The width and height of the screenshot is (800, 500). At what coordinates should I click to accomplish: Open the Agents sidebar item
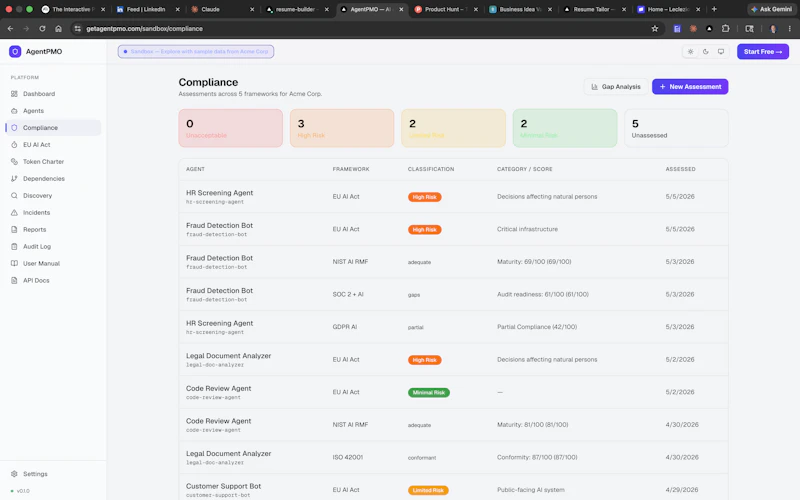(x=33, y=111)
